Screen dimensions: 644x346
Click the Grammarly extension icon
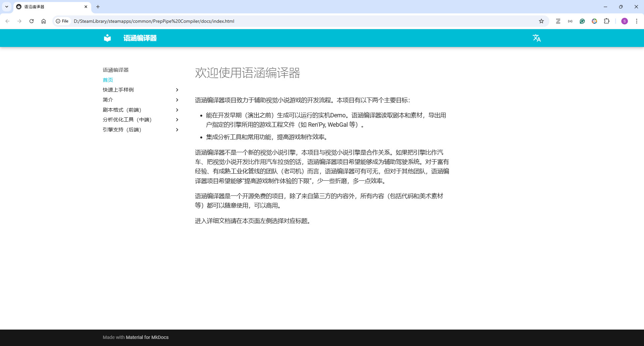pyautogui.click(x=582, y=21)
